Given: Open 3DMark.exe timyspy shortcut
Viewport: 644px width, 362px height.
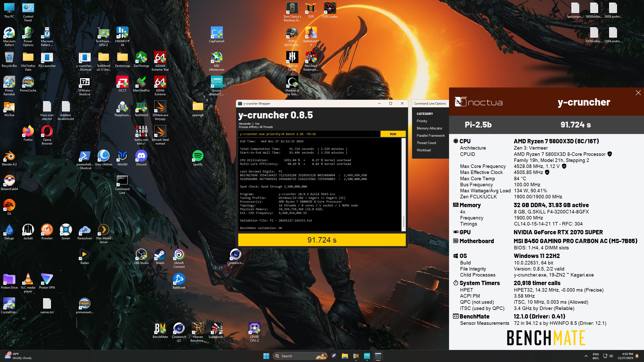Looking at the screenshot, I should coord(160,110).
